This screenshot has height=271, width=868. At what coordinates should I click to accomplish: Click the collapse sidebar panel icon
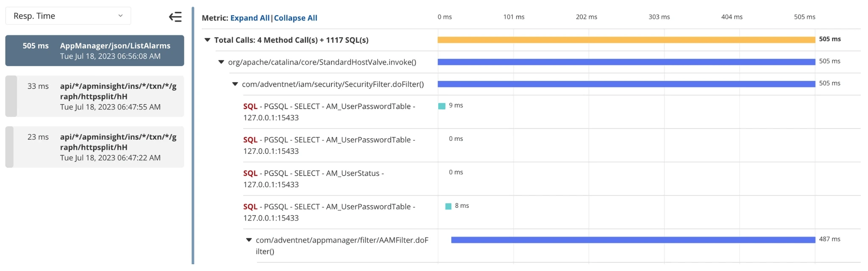click(175, 17)
